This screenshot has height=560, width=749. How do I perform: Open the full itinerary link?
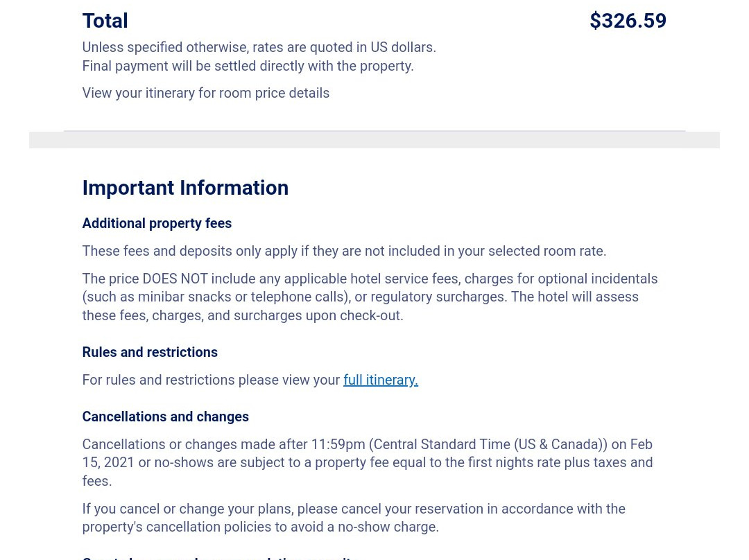380,380
